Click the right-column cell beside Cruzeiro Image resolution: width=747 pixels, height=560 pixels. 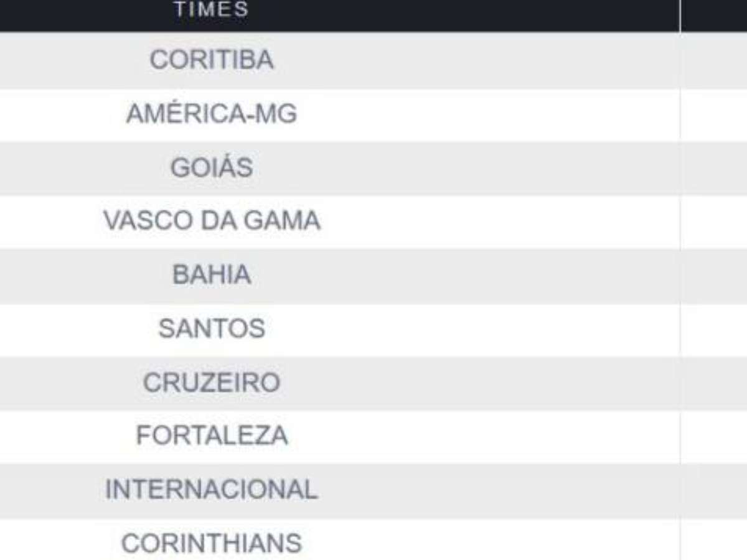tap(713, 383)
